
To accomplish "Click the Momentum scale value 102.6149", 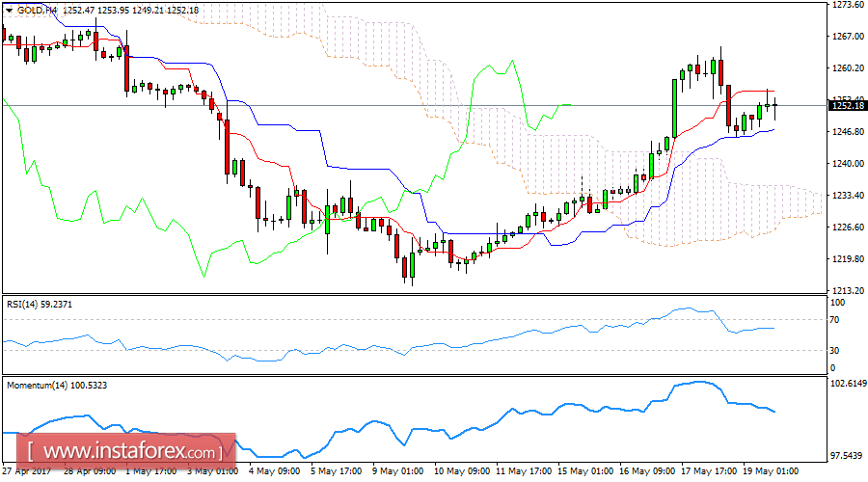I will pyautogui.click(x=848, y=384).
